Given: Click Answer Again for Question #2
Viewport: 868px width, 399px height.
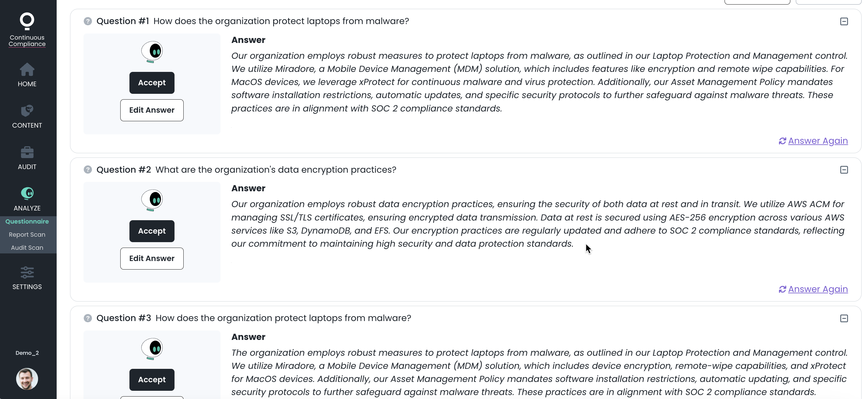Looking at the screenshot, I should click(813, 289).
